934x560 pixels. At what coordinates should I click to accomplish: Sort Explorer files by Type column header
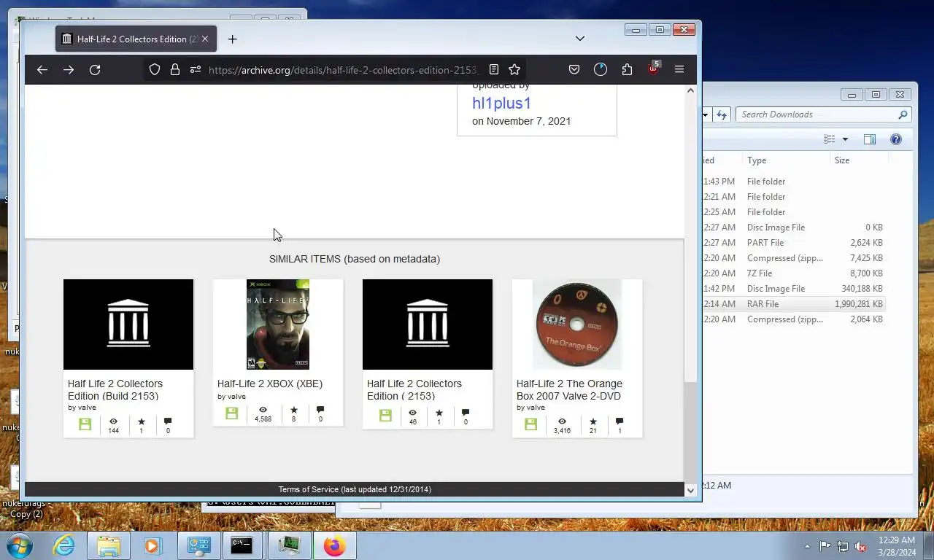[x=787, y=160]
